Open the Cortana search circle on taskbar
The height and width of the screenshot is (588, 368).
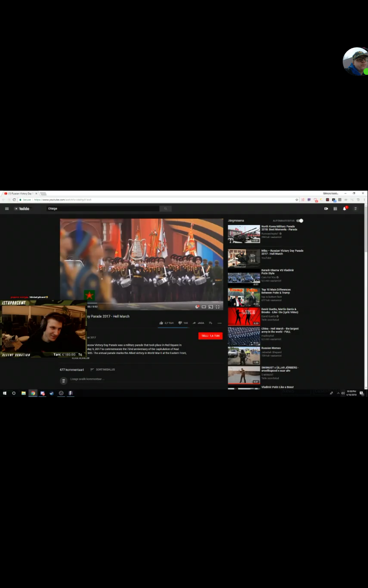click(x=14, y=393)
